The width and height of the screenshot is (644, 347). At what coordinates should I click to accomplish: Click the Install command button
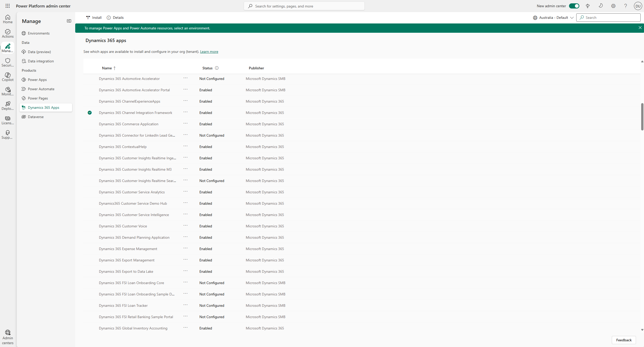point(94,18)
